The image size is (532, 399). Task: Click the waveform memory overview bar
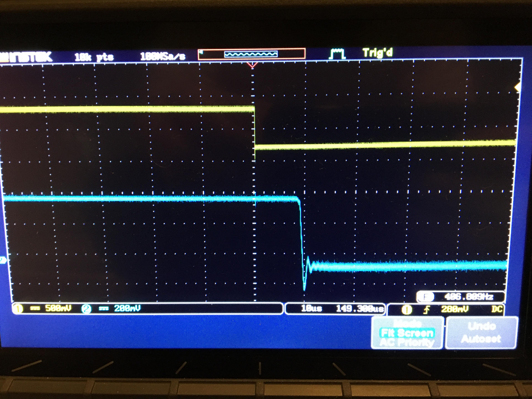252,54
